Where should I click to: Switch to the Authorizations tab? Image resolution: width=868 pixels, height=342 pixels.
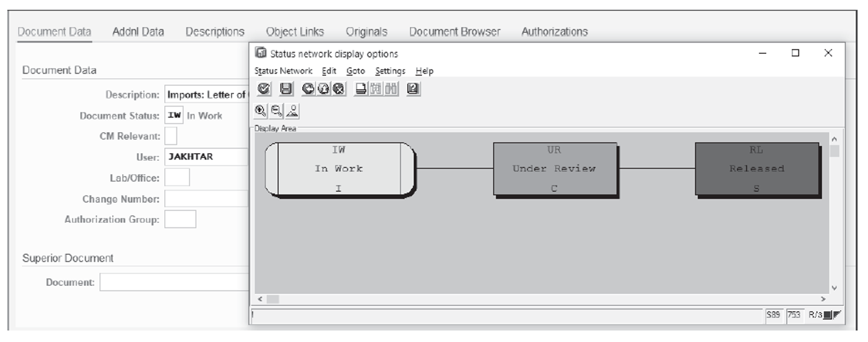(555, 32)
